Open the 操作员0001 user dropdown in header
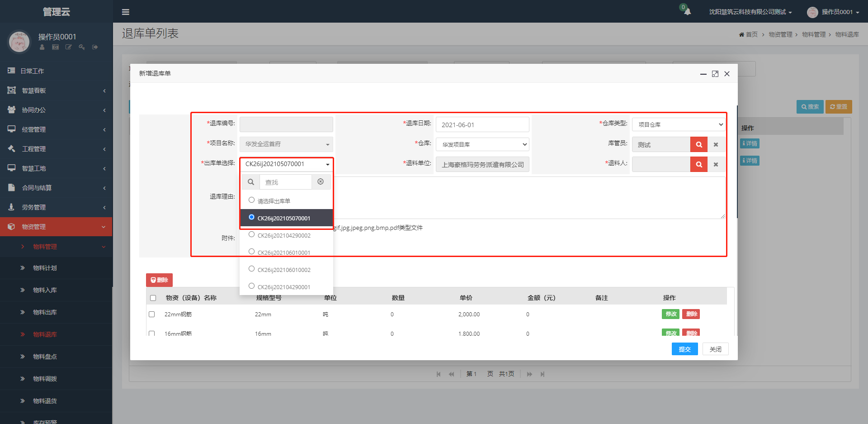Viewport: 868px width, 424px height. (x=833, y=12)
